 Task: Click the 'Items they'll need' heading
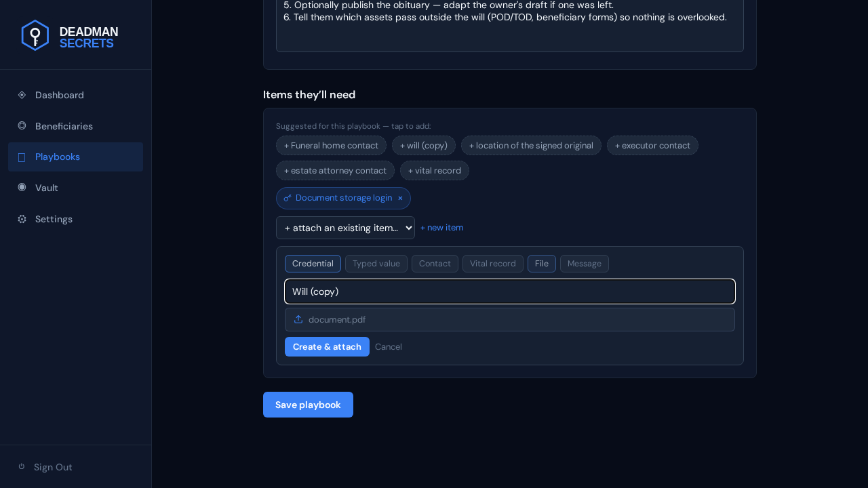[309, 95]
